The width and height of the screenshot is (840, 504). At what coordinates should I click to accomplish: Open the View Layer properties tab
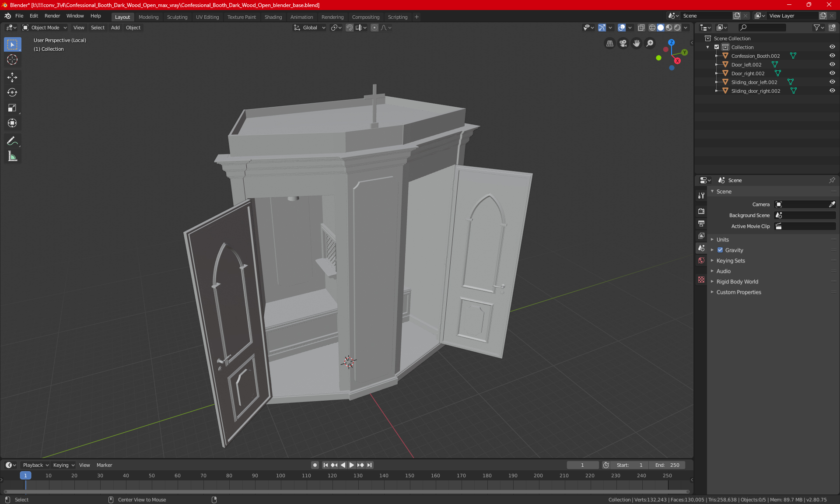tap(701, 235)
